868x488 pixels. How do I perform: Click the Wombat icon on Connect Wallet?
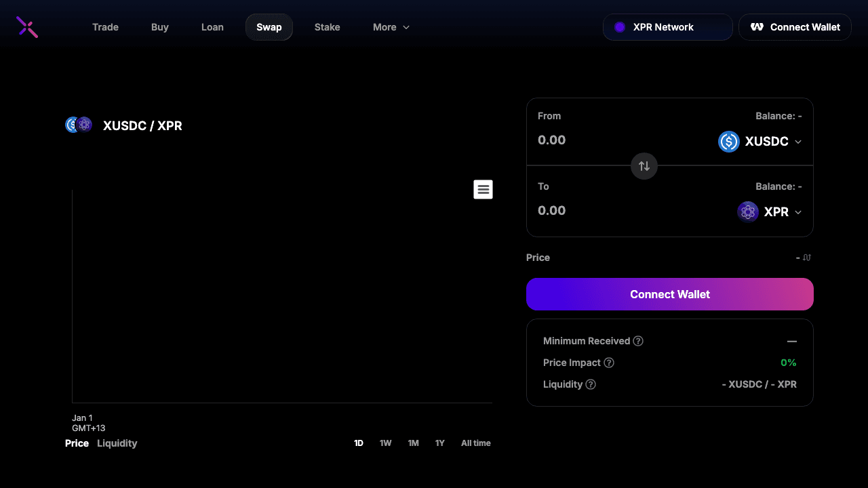(757, 27)
